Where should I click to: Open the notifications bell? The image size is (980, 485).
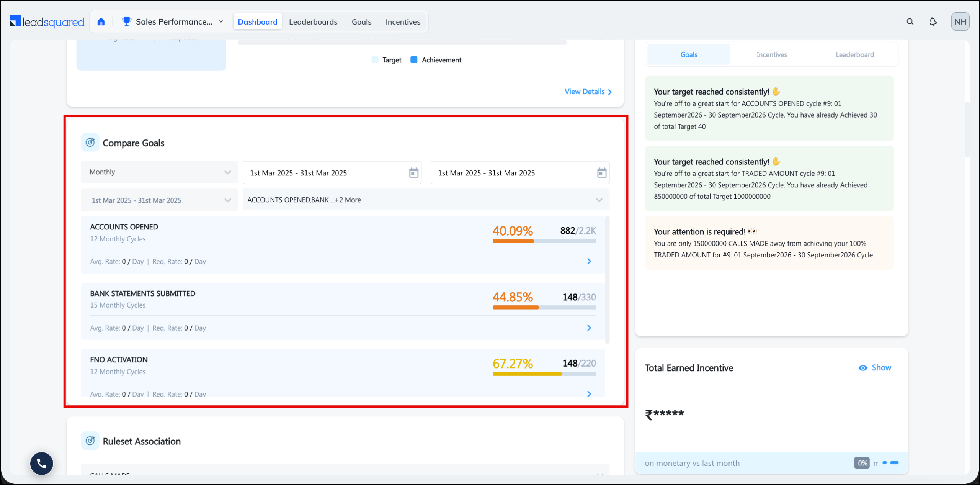tap(933, 22)
